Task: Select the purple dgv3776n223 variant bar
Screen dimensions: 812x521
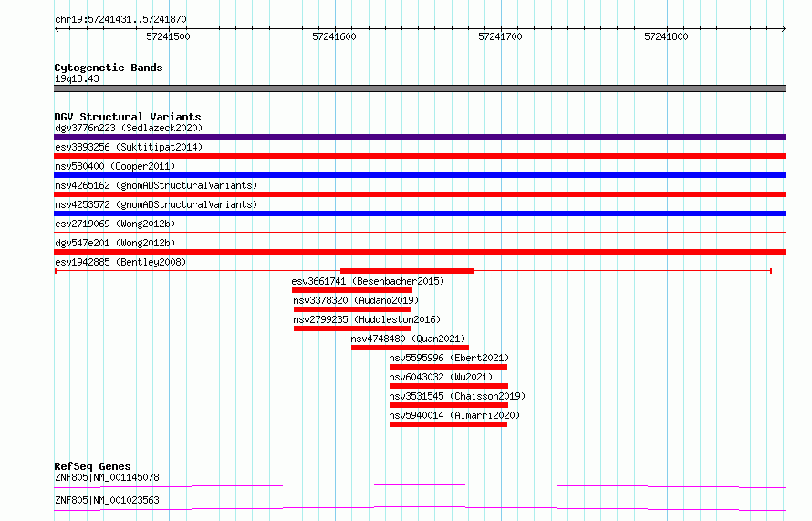Action: click(x=420, y=137)
